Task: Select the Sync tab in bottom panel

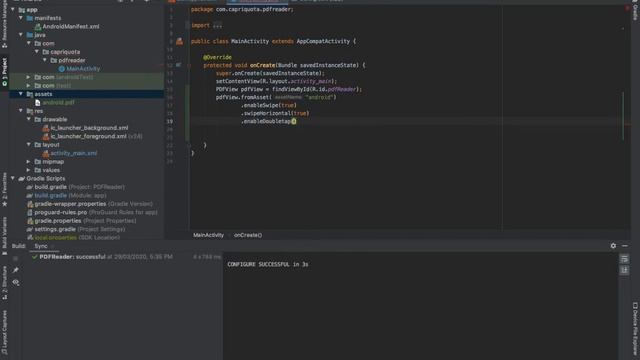Action: 41,246
